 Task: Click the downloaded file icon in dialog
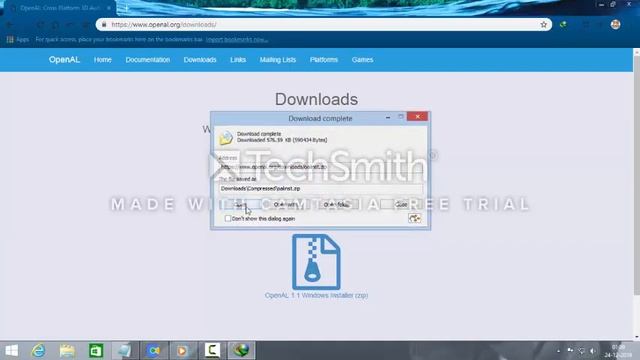[226, 138]
